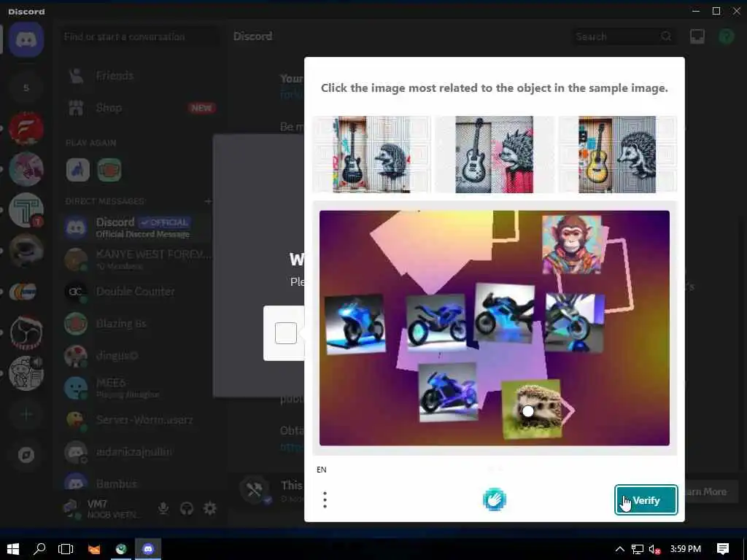Open Task View on taskbar

tap(65, 548)
